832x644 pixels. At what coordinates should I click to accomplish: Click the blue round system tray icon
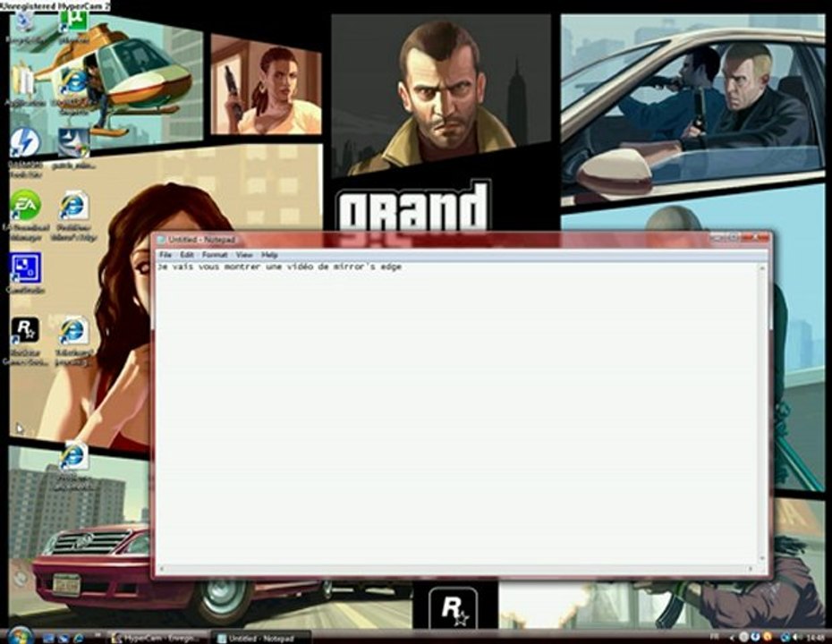(754, 637)
